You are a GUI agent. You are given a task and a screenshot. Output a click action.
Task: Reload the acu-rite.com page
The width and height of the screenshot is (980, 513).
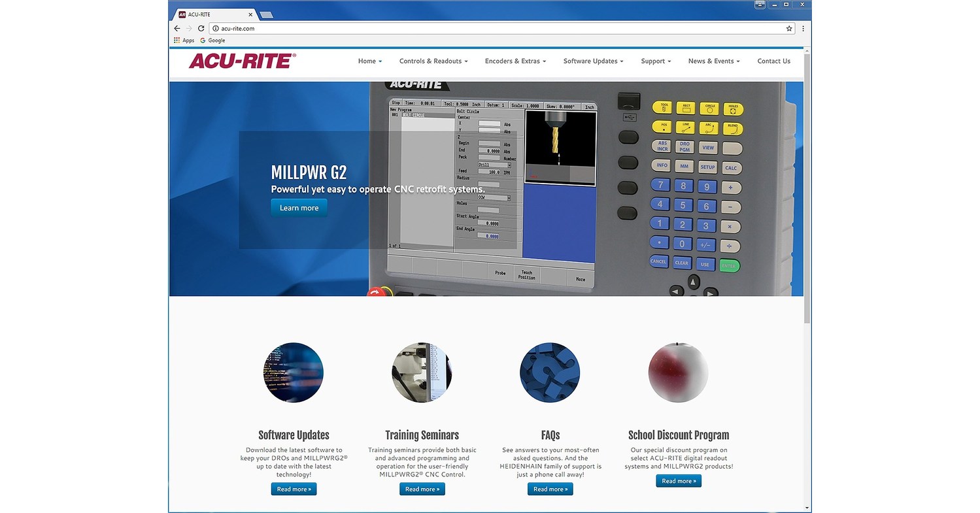201,28
